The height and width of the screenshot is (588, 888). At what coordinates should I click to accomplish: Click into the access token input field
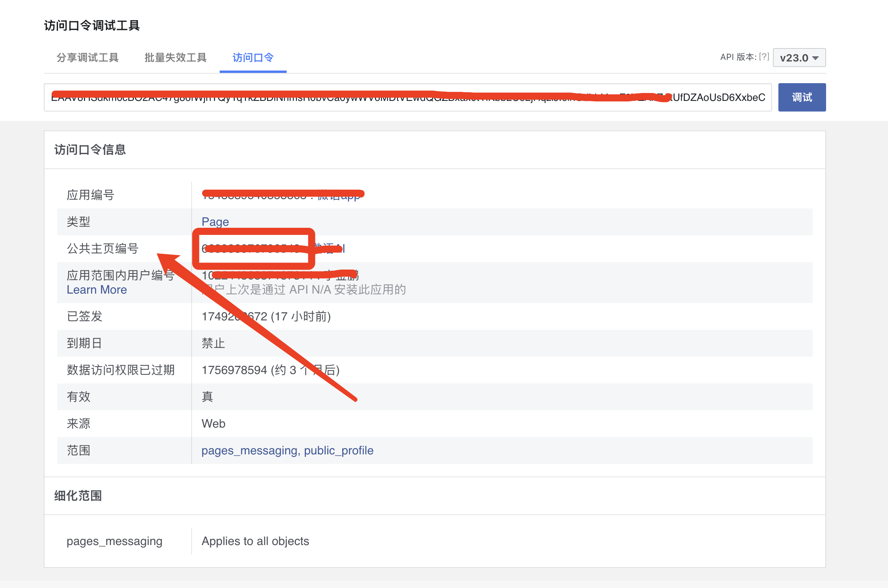(x=407, y=97)
